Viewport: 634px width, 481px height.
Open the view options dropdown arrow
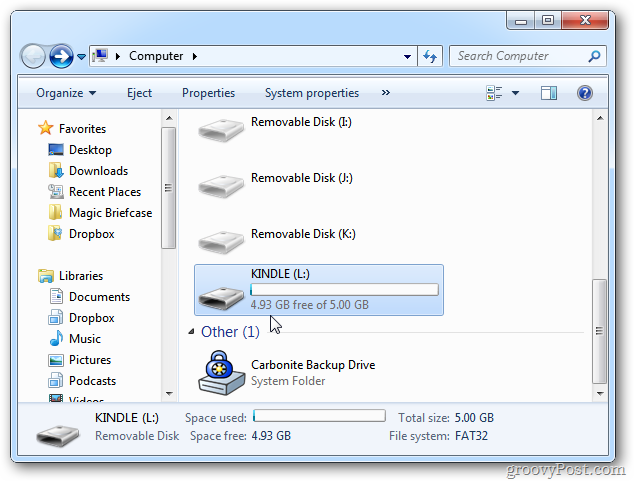coord(516,93)
